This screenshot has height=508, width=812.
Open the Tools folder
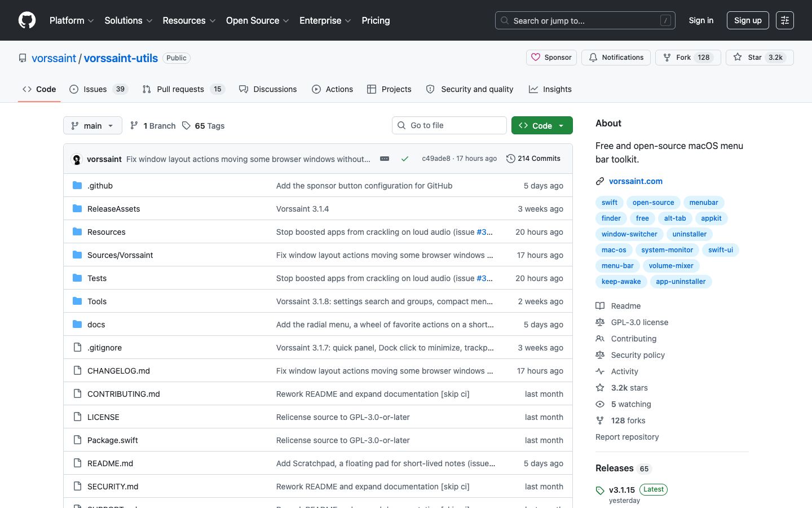coord(97,301)
